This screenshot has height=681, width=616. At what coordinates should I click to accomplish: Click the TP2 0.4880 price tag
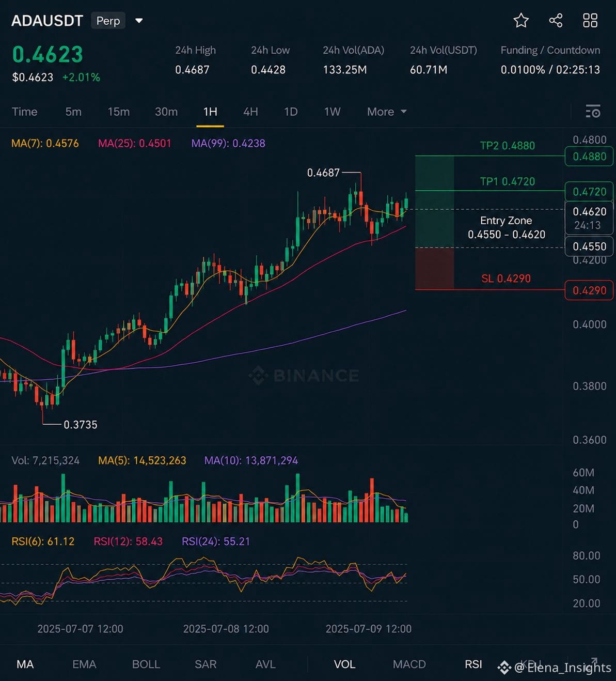[x=590, y=157]
